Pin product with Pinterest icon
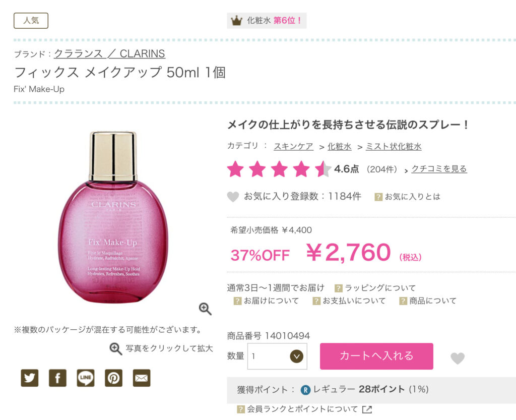 coord(113,378)
